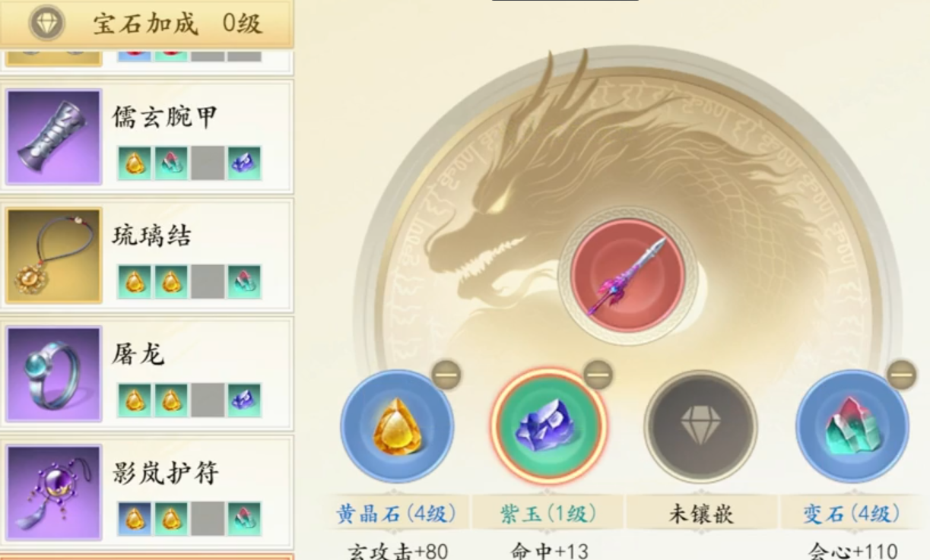The width and height of the screenshot is (930, 560).
Task: Click the empty gray slot under 儒玄腕甲
Action: click(208, 163)
